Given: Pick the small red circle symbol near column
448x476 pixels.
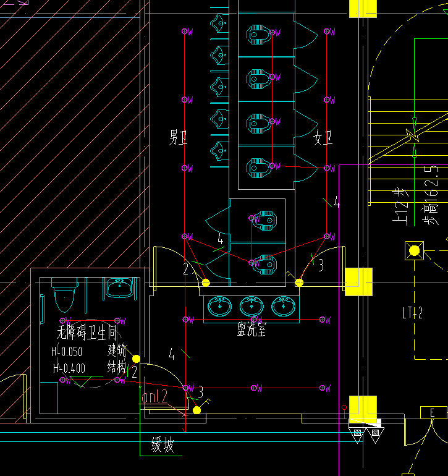Looking at the screenshot, I should [x=344, y=407].
